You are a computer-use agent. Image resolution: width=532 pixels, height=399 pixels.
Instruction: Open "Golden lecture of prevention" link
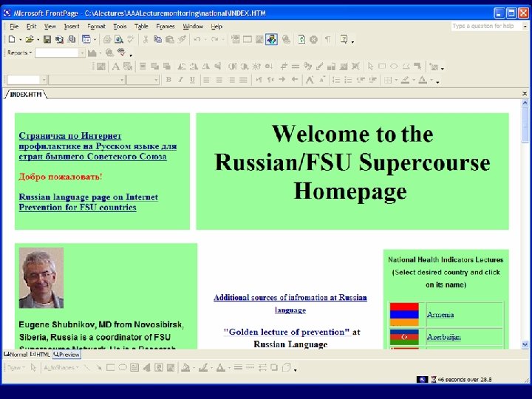[287, 332]
